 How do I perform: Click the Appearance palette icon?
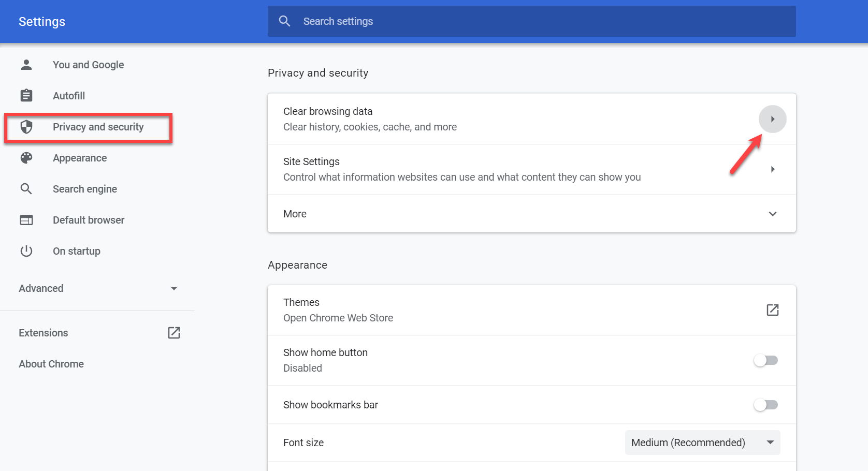[26, 158]
